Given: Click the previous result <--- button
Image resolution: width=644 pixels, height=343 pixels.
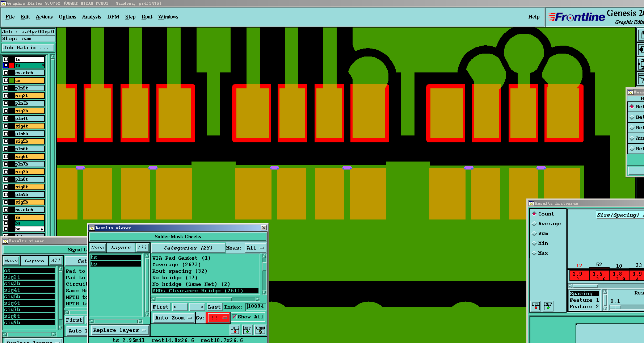Looking at the screenshot, I should [x=180, y=307].
